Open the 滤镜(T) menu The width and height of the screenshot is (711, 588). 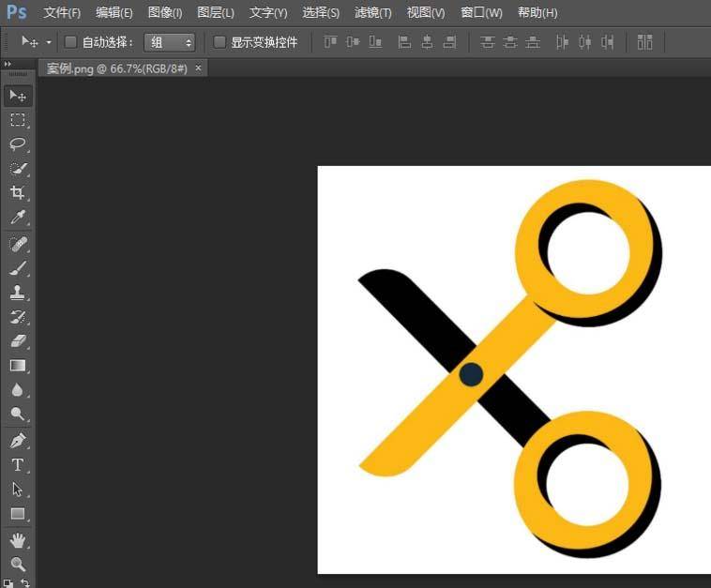(x=372, y=13)
